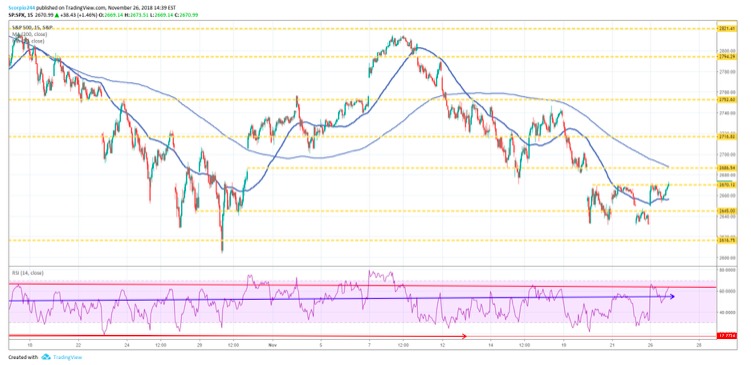The image size is (751, 365).
Task: Click the 26 date on time axis
Action: pyautogui.click(x=650, y=344)
